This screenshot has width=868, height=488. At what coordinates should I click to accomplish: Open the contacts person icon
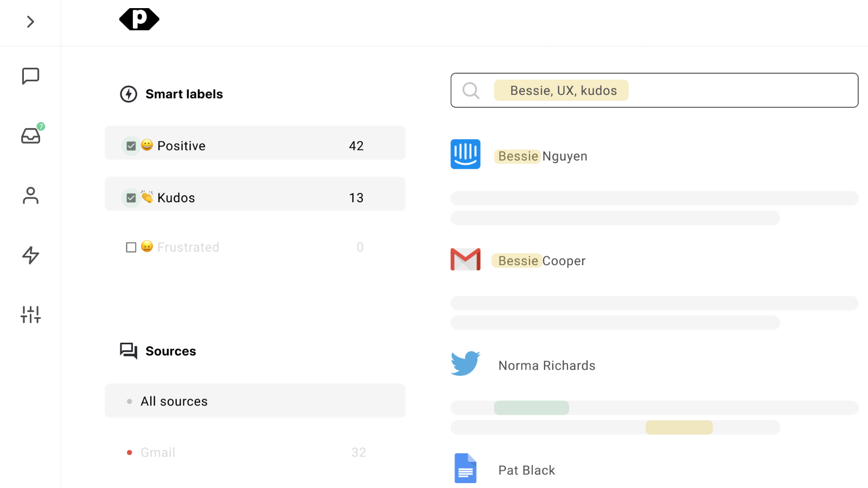pyautogui.click(x=30, y=195)
